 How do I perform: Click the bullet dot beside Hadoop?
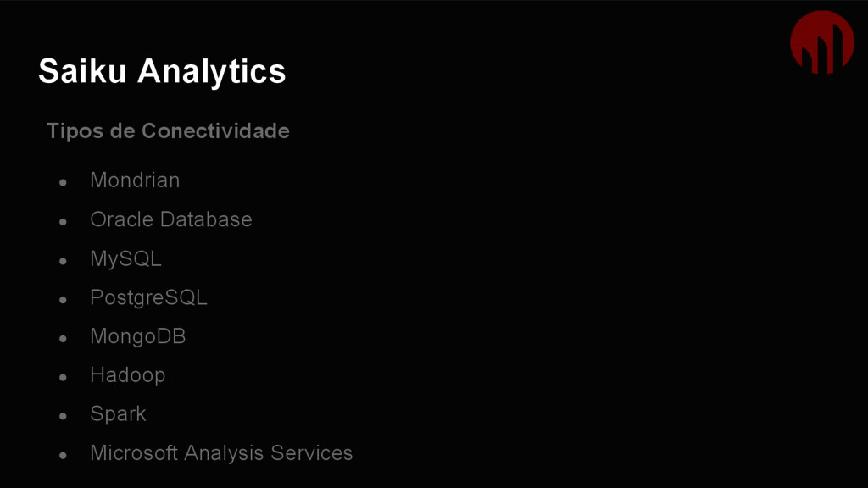point(63,377)
